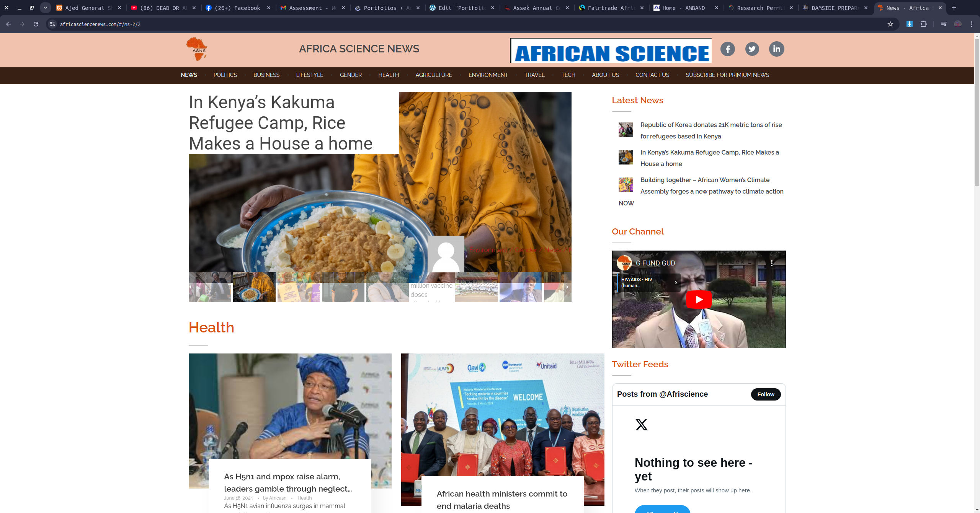Viewport: 980px width, 513px height.
Task: Expand the tab search dropdown arrow
Action: pyautogui.click(x=46, y=8)
